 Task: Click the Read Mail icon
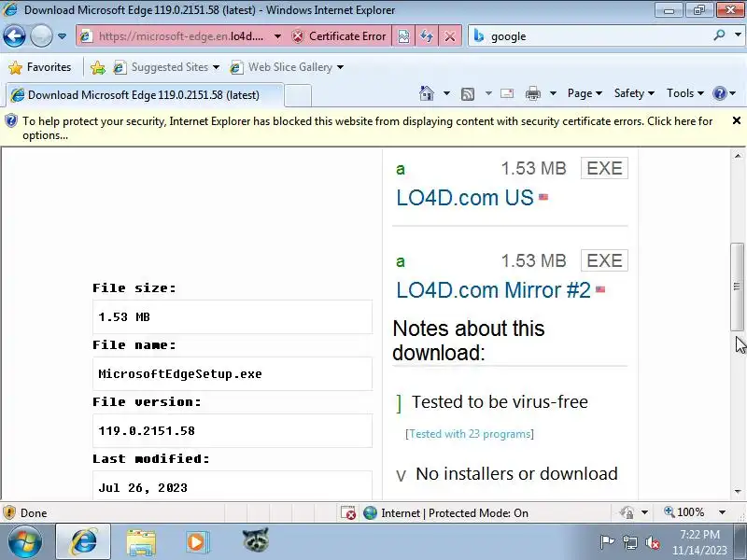pyautogui.click(x=507, y=93)
